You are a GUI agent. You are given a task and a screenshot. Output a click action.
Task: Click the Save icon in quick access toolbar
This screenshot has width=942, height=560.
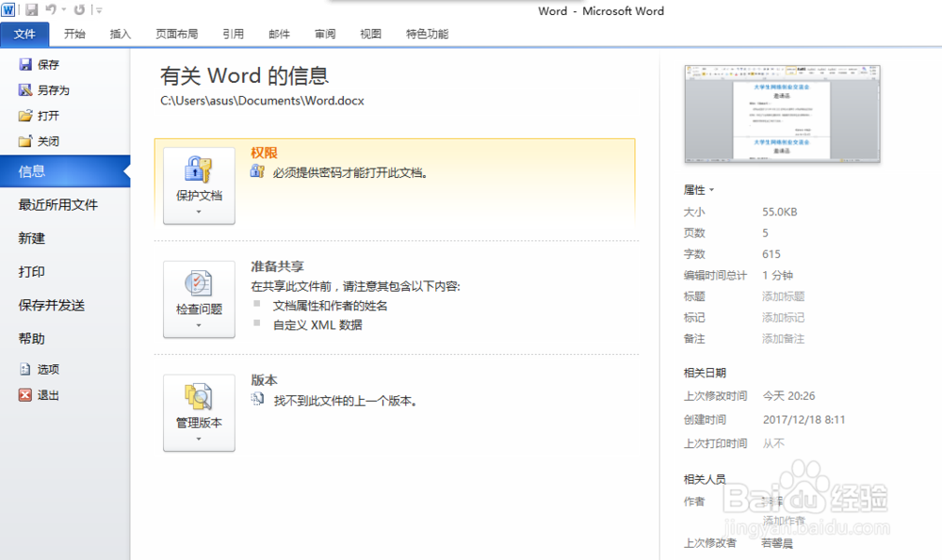point(31,9)
